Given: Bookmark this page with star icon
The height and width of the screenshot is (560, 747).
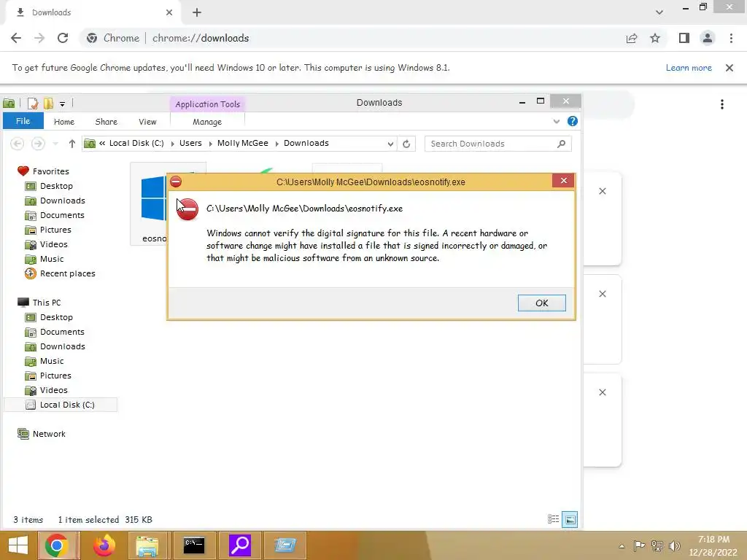Looking at the screenshot, I should (x=655, y=38).
